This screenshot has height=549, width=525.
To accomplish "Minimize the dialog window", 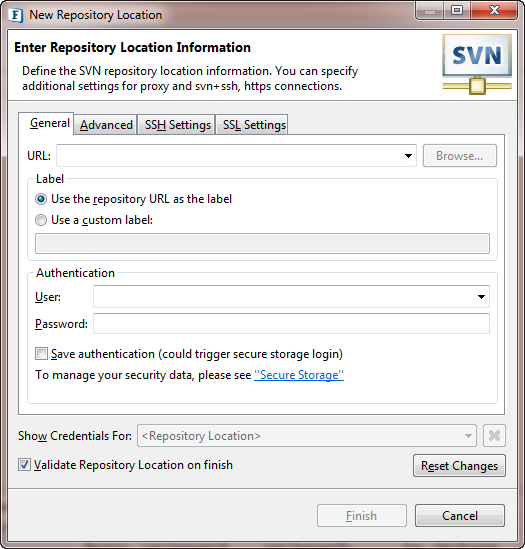I will (x=430, y=10).
